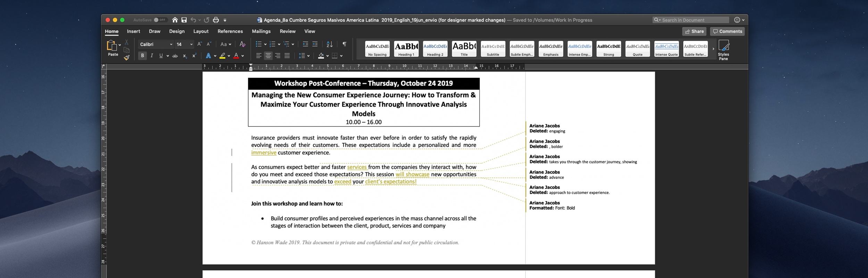This screenshot has width=868, height=278.
Task: Toggle AutoSave on
Action: click(160, 20)
